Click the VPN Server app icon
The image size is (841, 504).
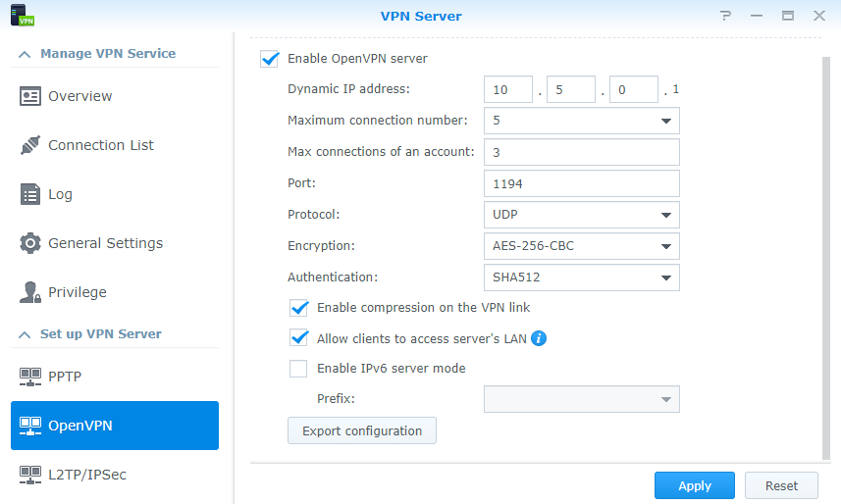[x=22, y=15]
